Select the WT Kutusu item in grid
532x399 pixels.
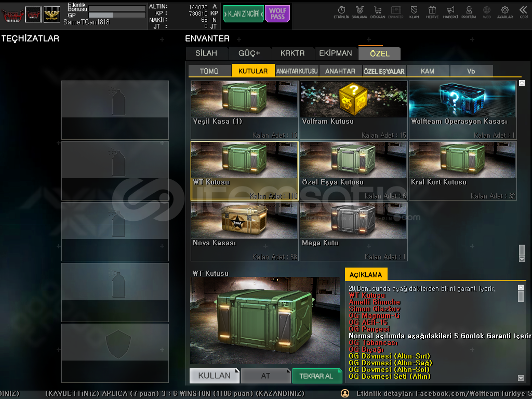tap(245, 170)
